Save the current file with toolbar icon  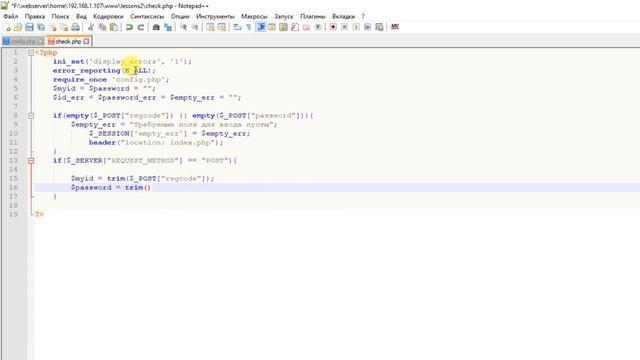coord(29,27)
